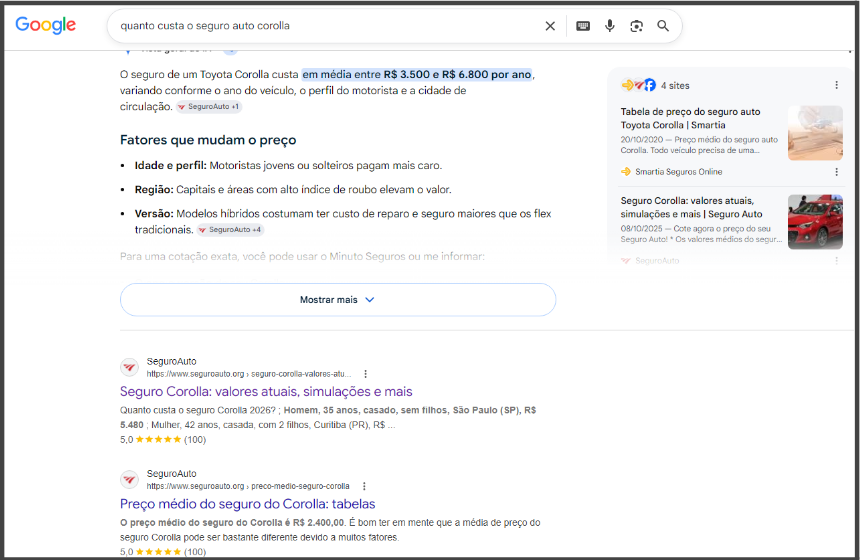Open SeguroAuto +1 source chip
This screenshot has height=560, width=860.
click(208, 106)
